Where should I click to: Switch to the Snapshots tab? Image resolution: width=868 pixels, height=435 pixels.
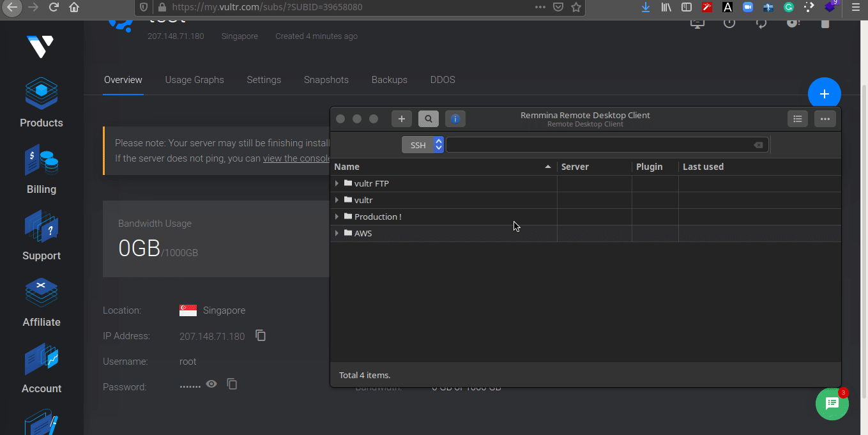coord(326,80)
